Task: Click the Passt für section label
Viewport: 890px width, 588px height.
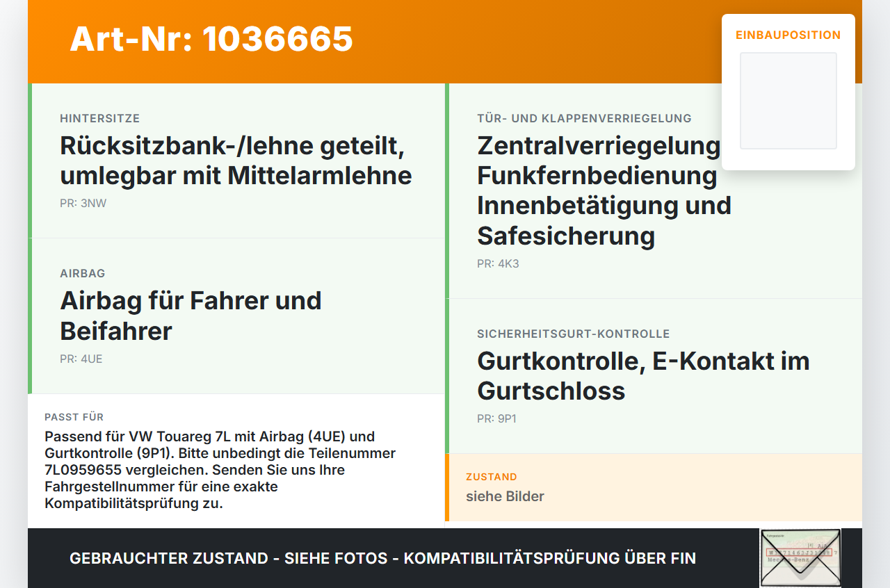Action: coord(74,417)
